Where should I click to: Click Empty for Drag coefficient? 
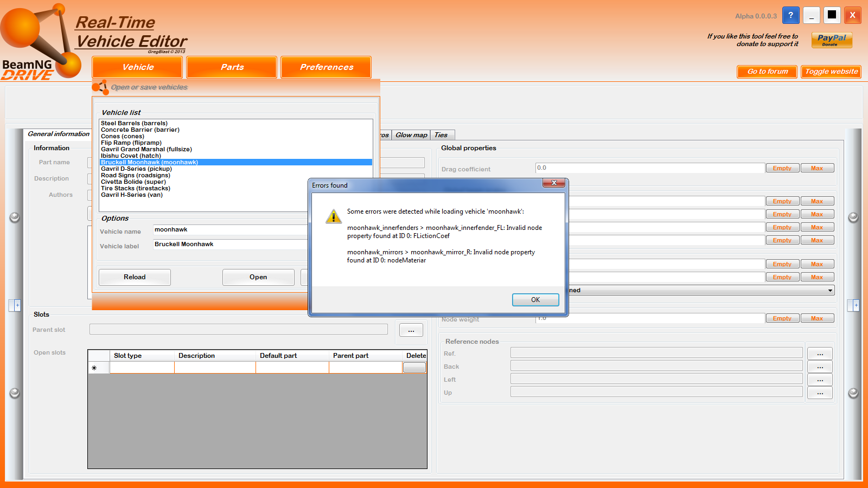(x=782, y=168)
